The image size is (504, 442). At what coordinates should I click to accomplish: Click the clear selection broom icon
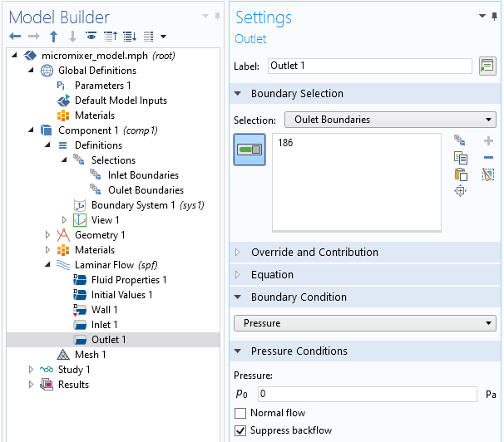click(x=488, y=174)
